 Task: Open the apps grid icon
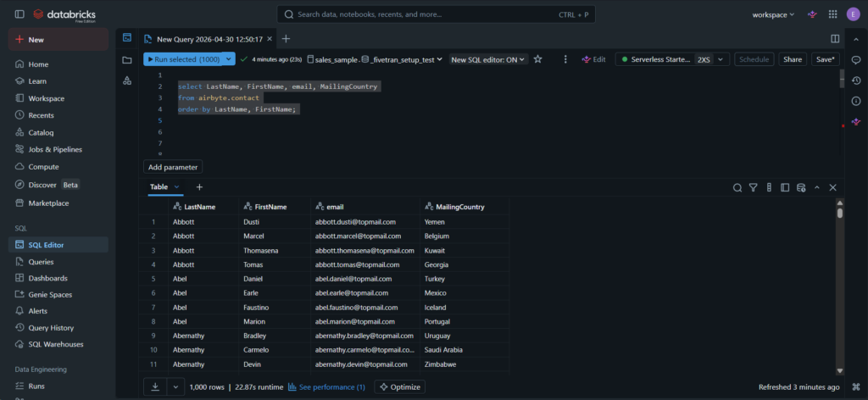832,14
